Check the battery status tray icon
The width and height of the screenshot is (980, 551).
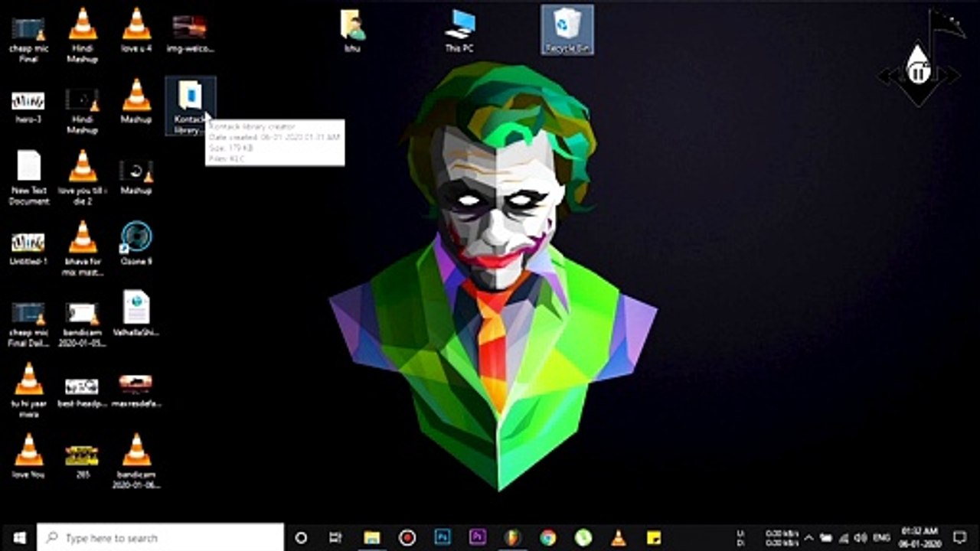pos(826,537)
